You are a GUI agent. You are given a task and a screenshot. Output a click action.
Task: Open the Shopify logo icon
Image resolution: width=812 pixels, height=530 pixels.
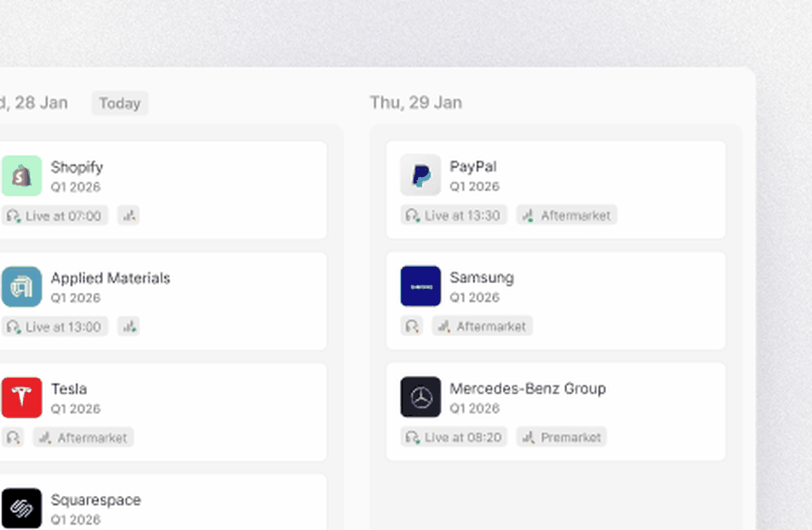point(21,175)
